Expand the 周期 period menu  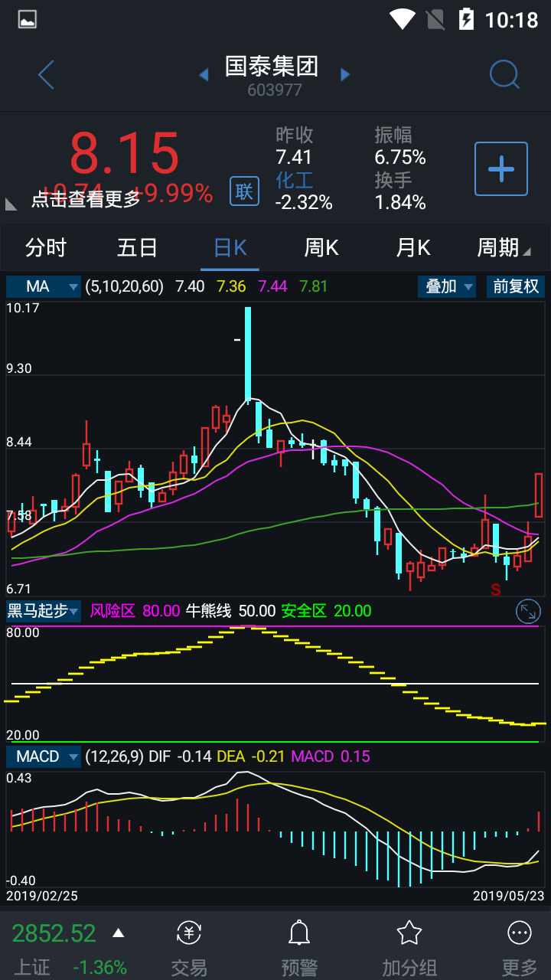[x=504, y=248]
